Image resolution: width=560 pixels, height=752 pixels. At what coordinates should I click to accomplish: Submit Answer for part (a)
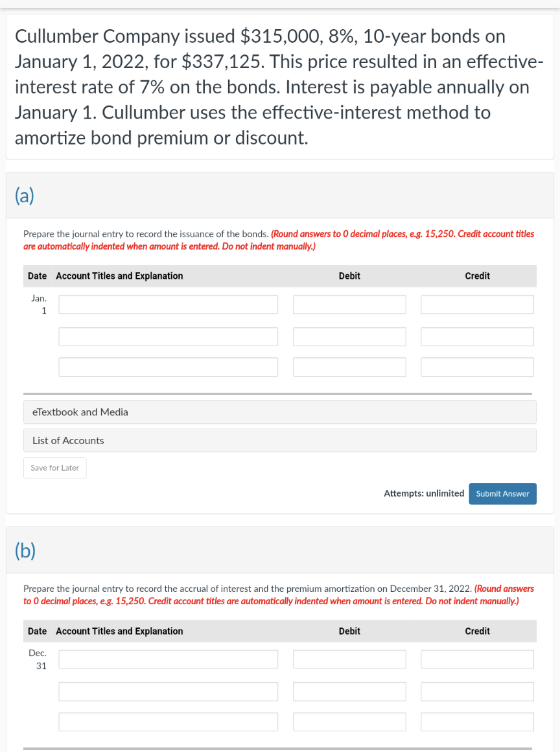(502, 493)
